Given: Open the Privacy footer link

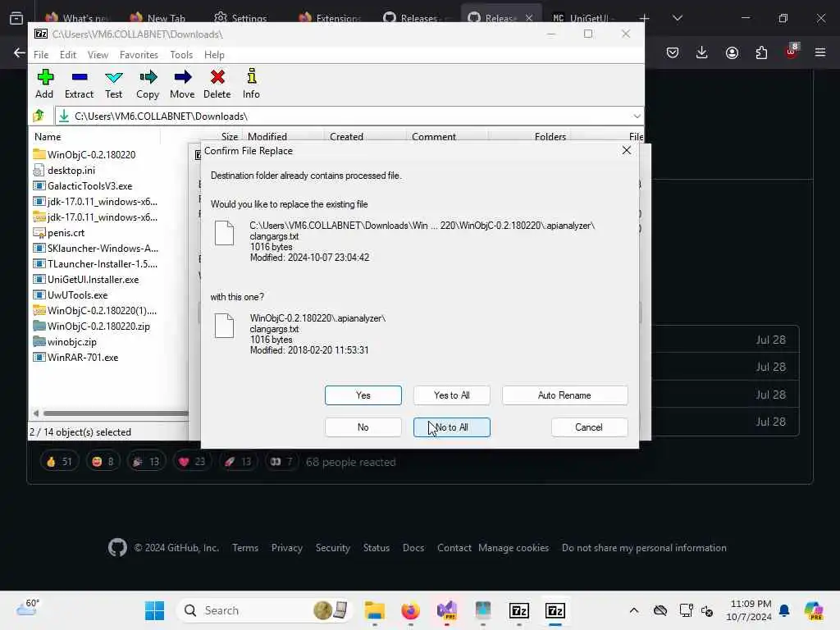Looking at the screenshot, I should (x=286, y=548).
